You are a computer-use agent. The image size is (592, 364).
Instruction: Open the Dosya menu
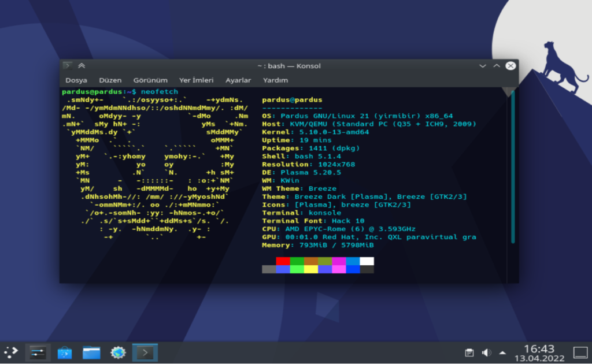click(76, 80)
